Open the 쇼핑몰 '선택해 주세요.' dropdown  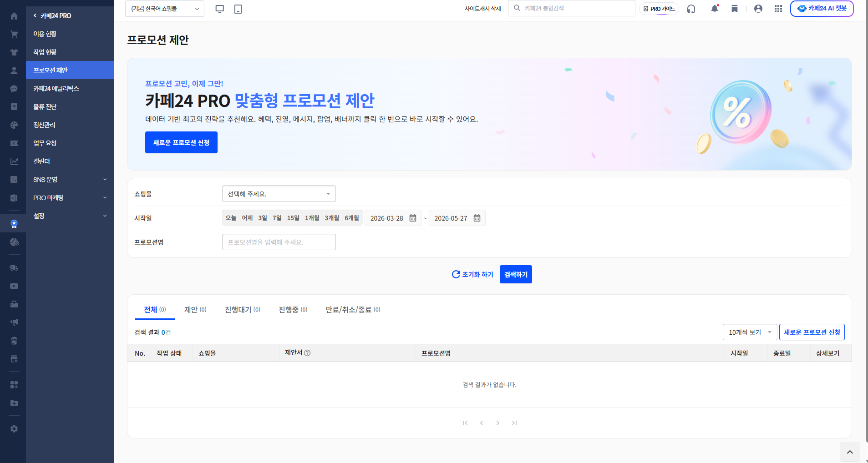(x=279, y=194)
